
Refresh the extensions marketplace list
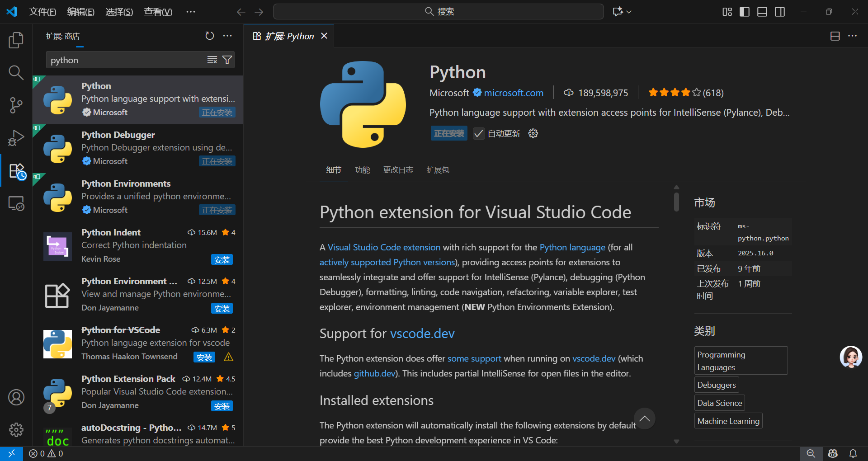point(209,36)
